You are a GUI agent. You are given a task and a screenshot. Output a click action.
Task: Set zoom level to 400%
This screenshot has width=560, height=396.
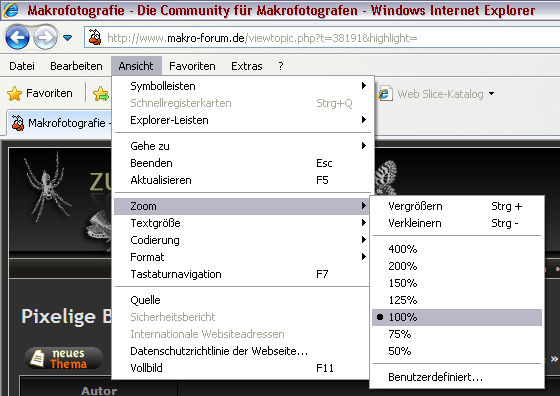click(x=457, y=249)
